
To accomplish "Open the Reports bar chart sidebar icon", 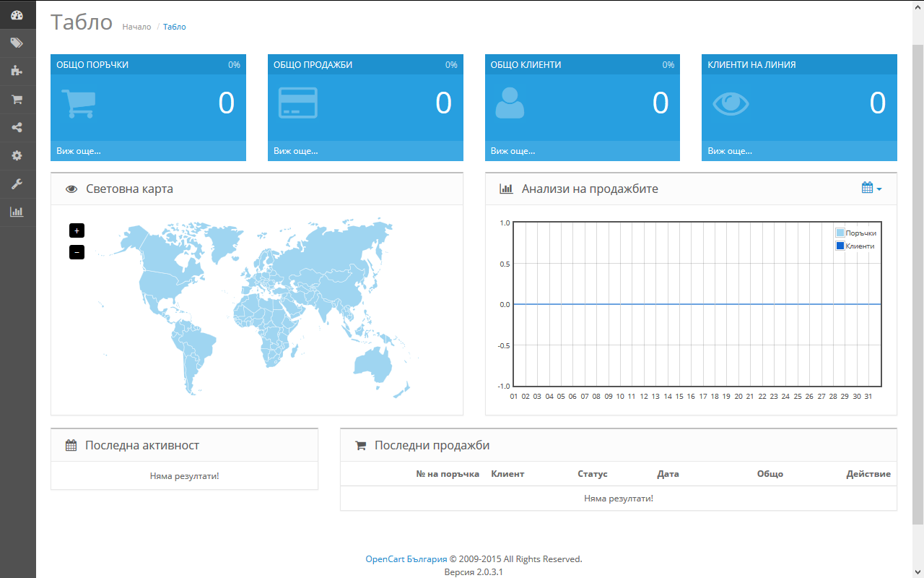I will pyautogui.click(x=17, y=212).
